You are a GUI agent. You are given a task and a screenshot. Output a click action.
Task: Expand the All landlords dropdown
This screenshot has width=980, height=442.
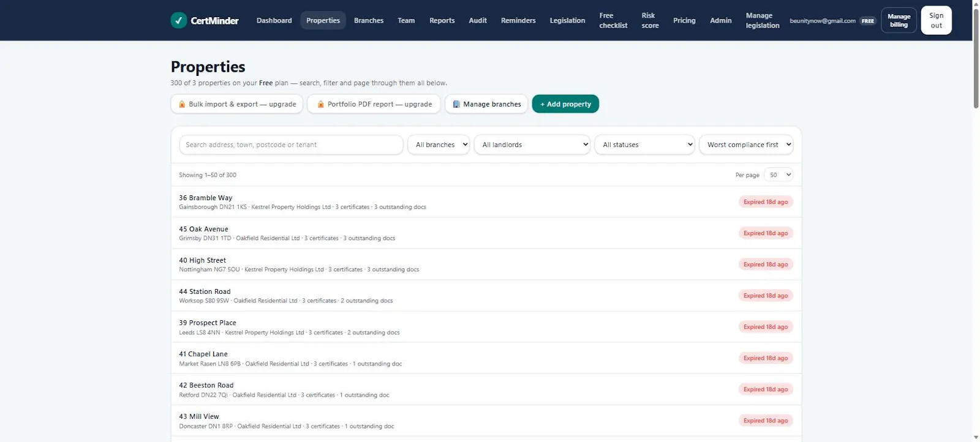(532, 144)
